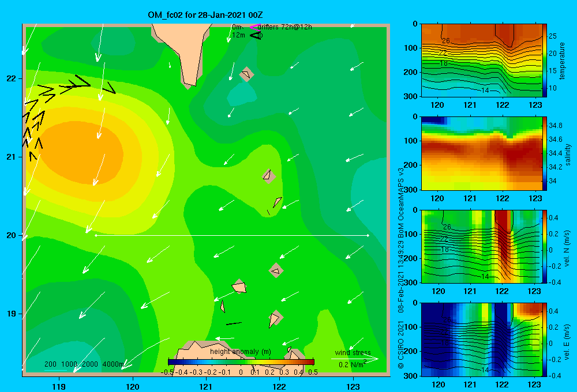
Task: Click latitude label 20 on main map
Action: click(x=12, y=235)
